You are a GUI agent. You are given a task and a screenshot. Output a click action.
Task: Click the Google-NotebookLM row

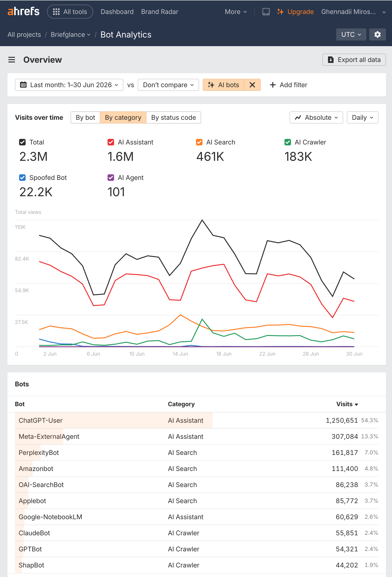click(x=197, y=517)
